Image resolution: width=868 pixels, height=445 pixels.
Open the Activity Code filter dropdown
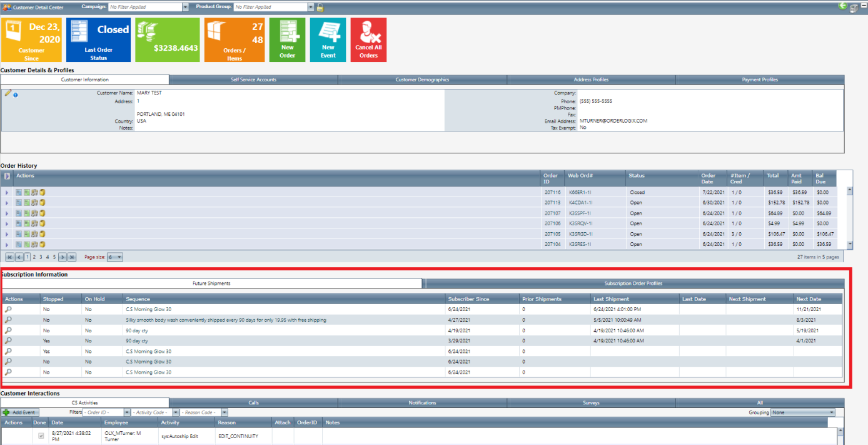pyautogui.click(x=176, y=412)
